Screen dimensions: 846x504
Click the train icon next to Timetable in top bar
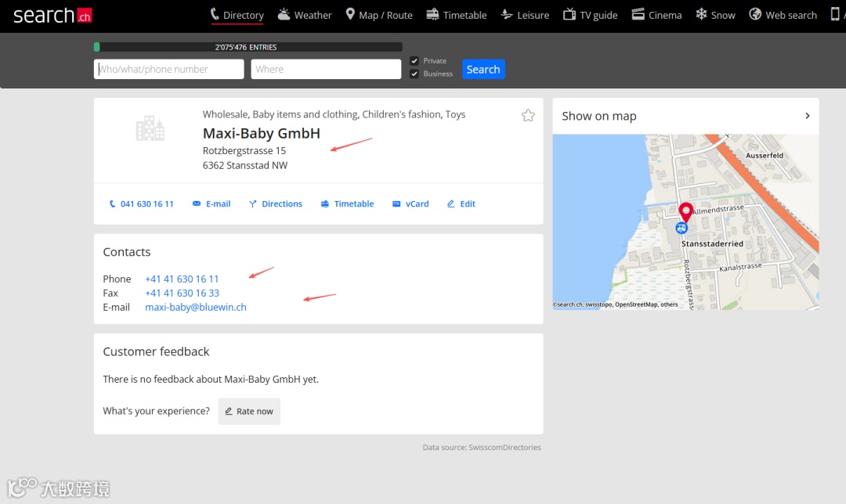[432, 15]
